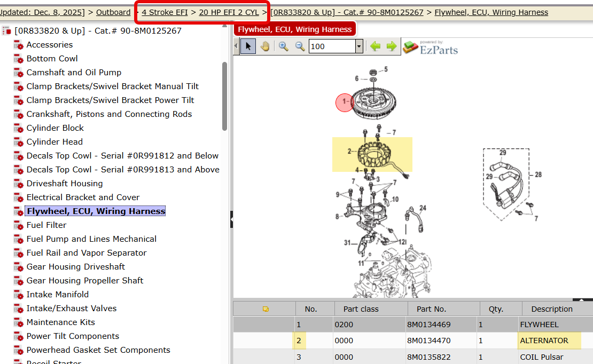
Task: Select the Flywheel, ECU, Wiring Harness tab
Action: pyautogui.click(x=294, y=29)
